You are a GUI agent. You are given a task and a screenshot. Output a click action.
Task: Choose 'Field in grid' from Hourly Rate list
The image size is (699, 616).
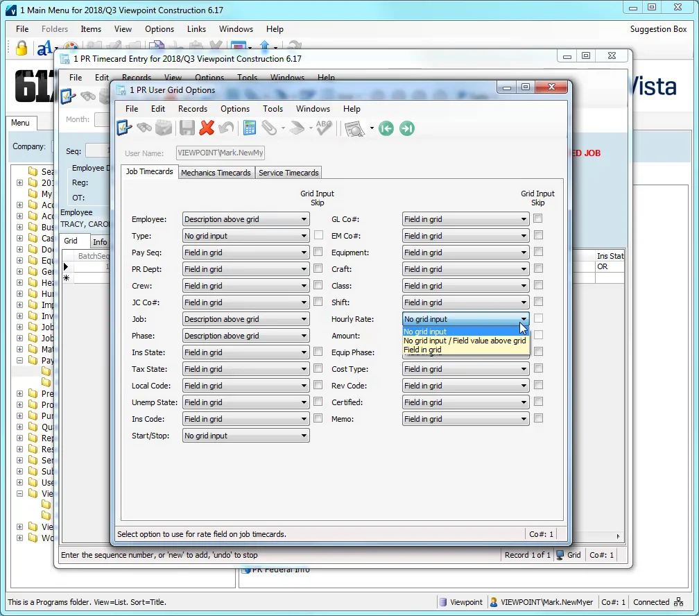tap(423, 350)
